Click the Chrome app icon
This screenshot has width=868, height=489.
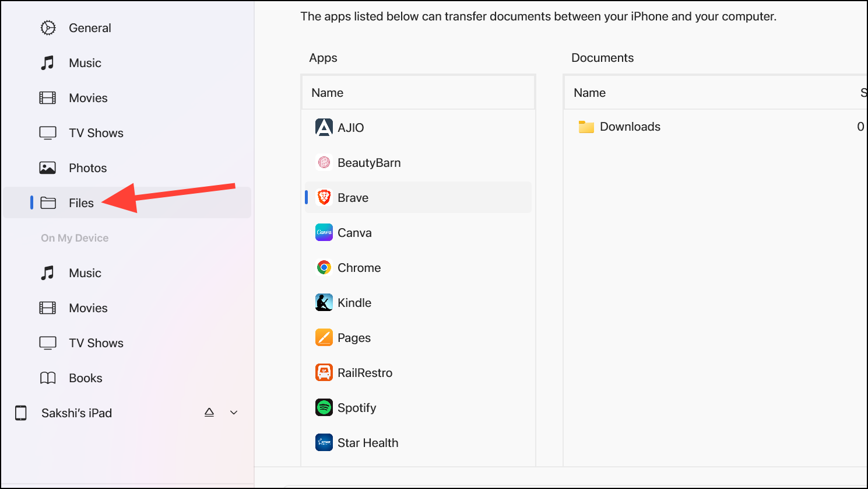point(324,267)
